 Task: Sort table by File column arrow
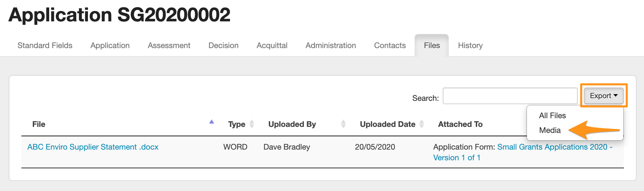[x=211, y=122]
